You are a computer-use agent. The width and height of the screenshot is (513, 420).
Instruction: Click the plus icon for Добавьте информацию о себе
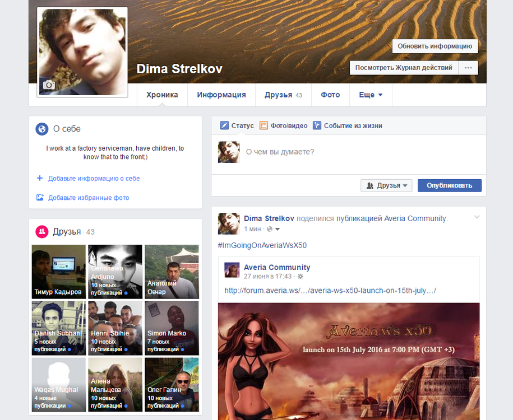coord(40,179)
